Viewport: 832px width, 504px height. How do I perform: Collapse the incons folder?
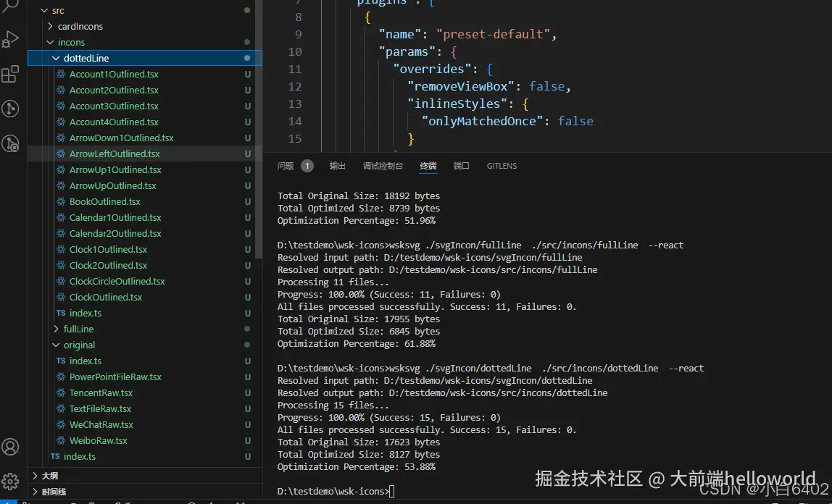[x=51, y=43]
